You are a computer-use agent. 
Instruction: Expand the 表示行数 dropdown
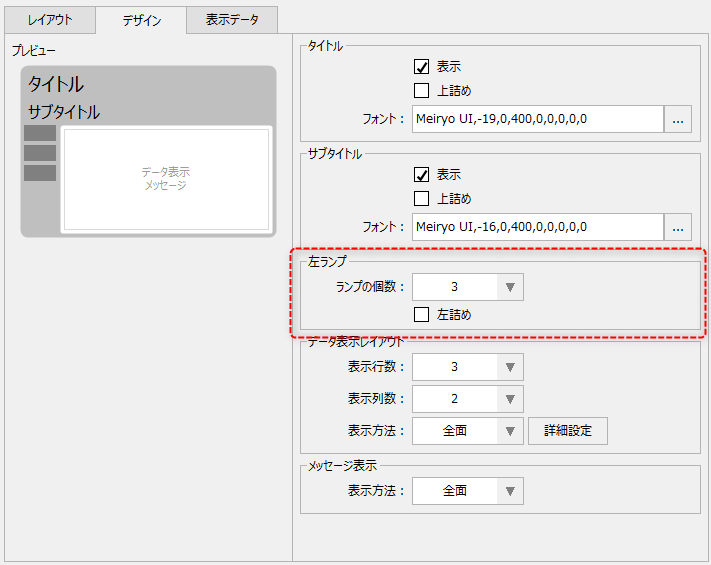pyautogui.click(x=468, y=367)
